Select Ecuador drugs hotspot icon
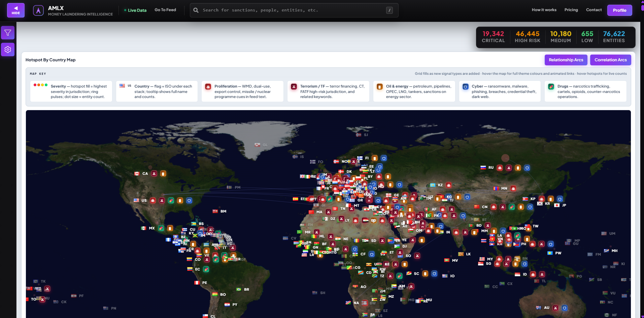The image size is (644, 318). point(206,269)
